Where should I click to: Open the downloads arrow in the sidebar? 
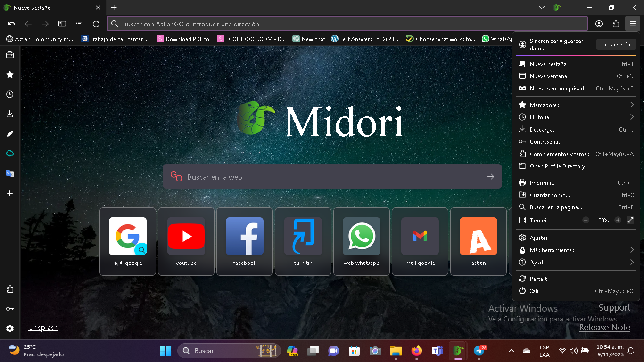pyautogui.click(x=9, y=114)
